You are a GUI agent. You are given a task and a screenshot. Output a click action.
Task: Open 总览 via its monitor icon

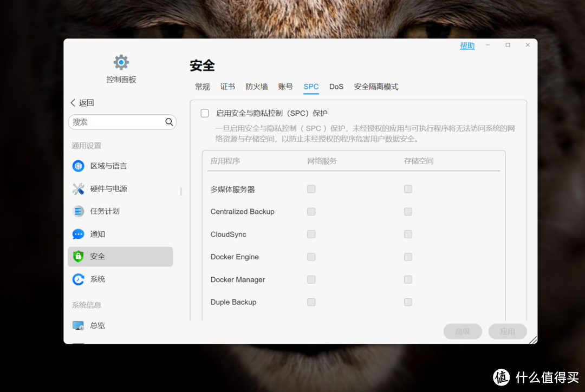(x=78, y=325)
